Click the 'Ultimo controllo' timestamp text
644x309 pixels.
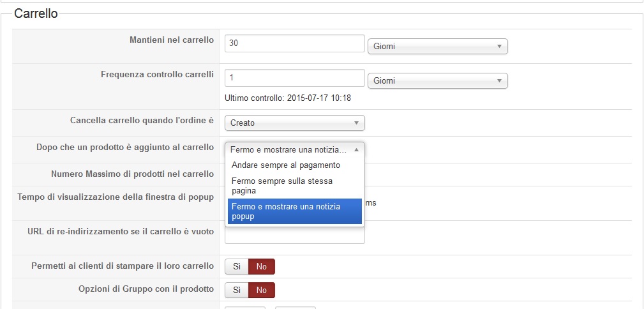click(288, 98)
